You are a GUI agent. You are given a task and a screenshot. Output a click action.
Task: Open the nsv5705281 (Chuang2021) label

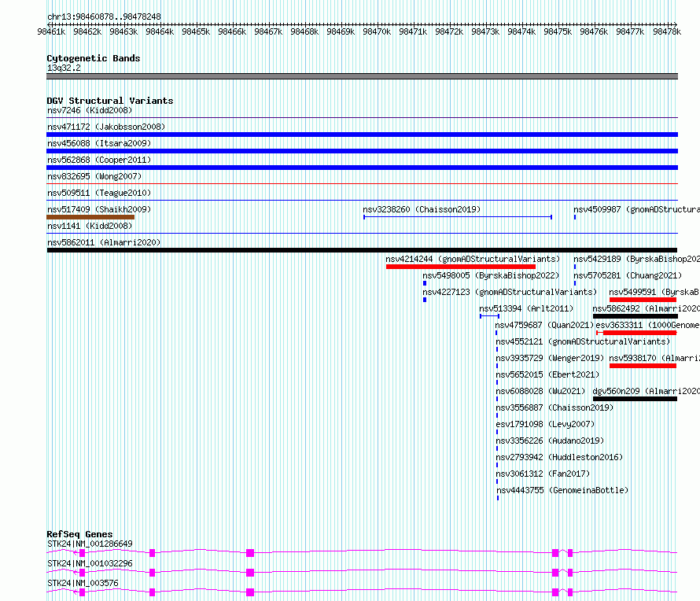click(628, 276)
